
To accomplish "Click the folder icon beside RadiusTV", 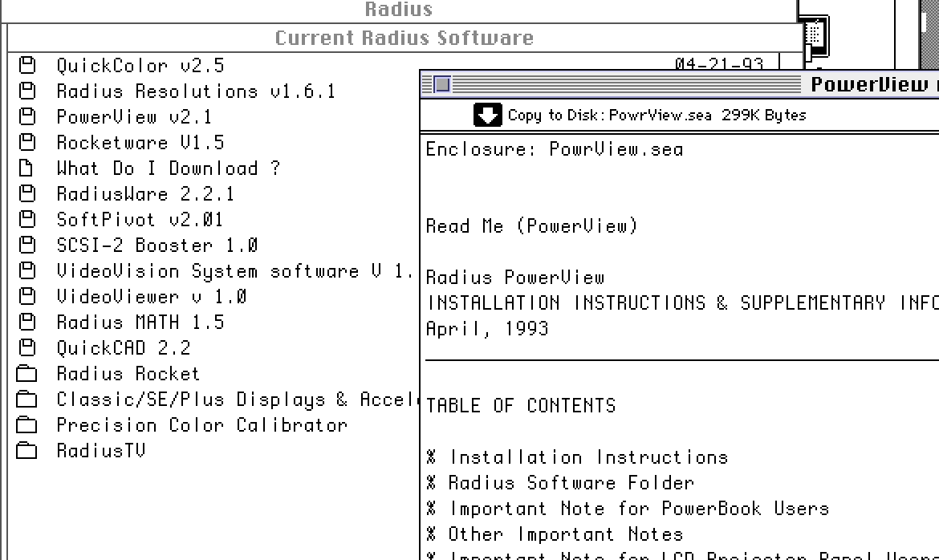I will tap(26, 452).
